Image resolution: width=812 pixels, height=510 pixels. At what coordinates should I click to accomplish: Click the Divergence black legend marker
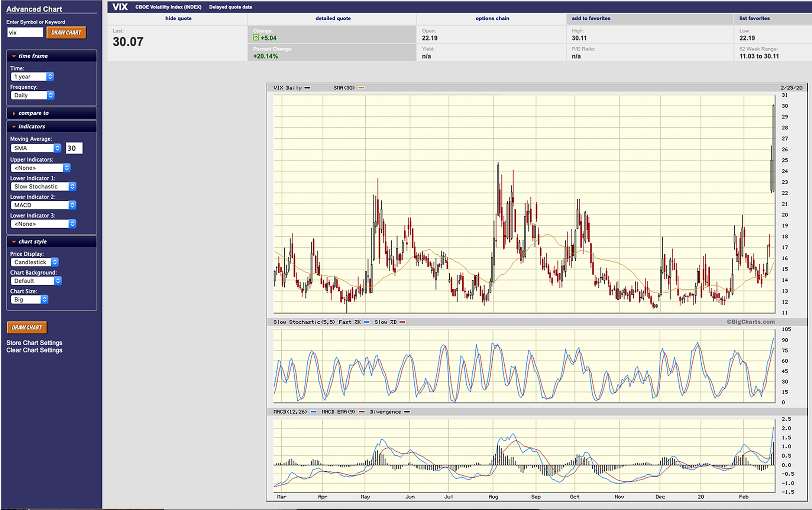pyautogui.click(x=407, y=412)
